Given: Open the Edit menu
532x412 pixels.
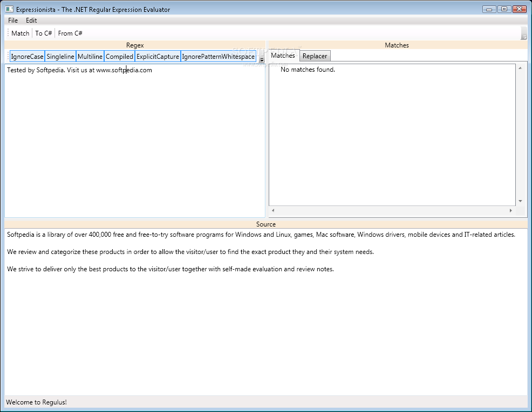Looking at the screenshot, I should pyautogui.click(x=31, y=20).
